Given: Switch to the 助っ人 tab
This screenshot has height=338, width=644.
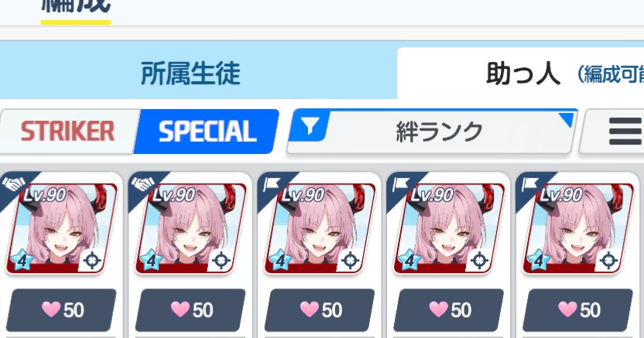Looking at the screenshot, I should point(522,73).
